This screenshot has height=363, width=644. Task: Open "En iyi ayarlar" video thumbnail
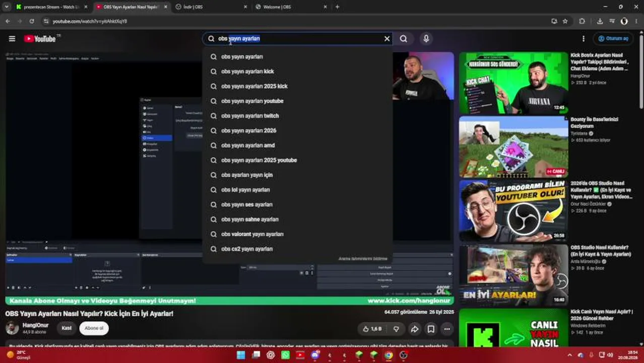513,275
